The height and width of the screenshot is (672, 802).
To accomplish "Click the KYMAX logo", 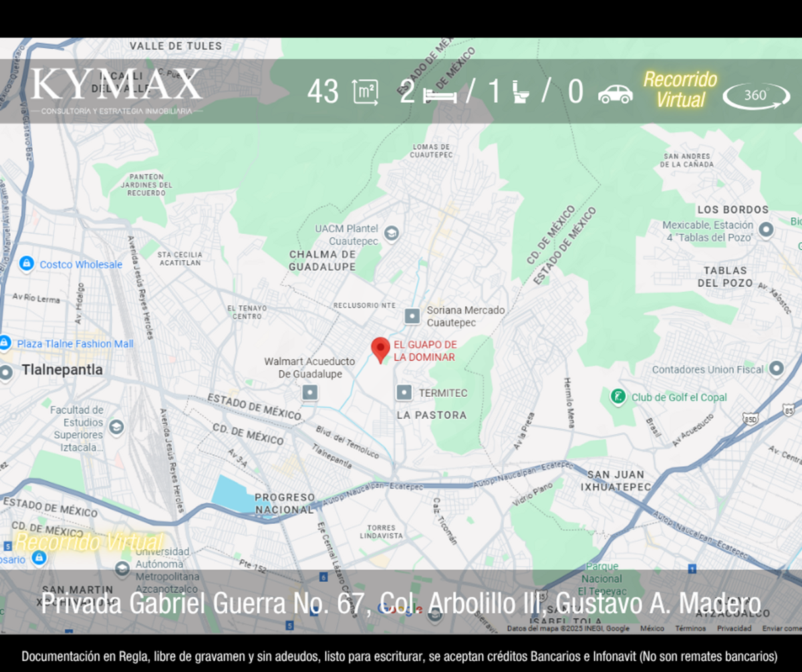I will pyautogui.click(x=116, y=90).
